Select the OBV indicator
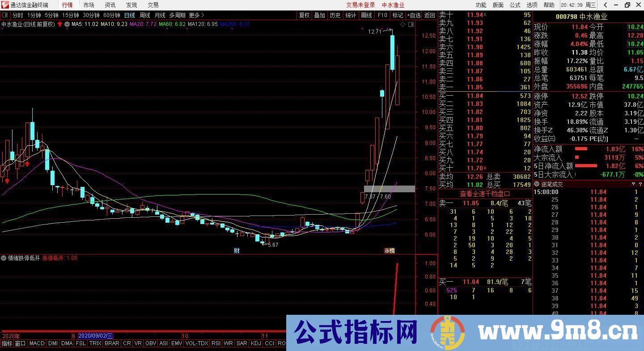This screenshot has width=644, height=351. 151,343
